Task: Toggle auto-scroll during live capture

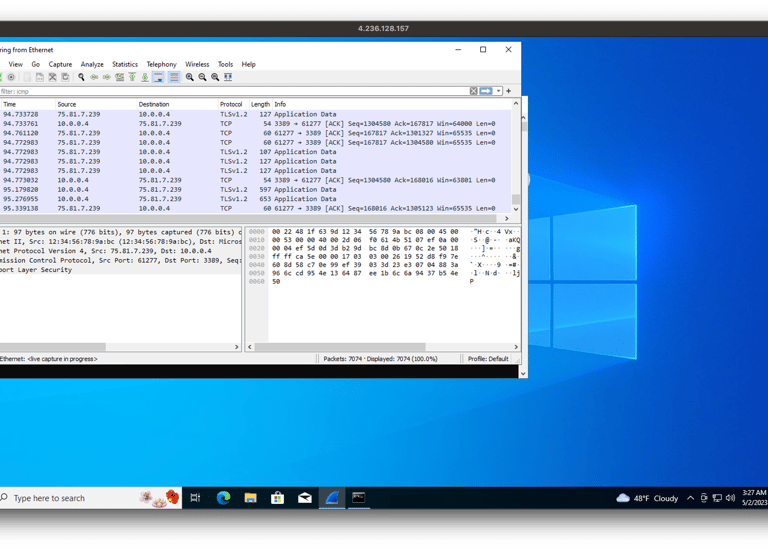Action: click(158, 77)
